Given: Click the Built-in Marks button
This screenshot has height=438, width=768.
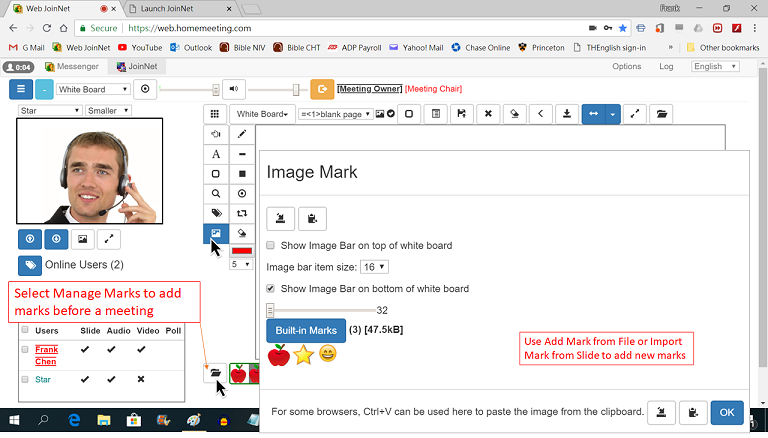Looking at the screenshot, I should coord(304,330).
